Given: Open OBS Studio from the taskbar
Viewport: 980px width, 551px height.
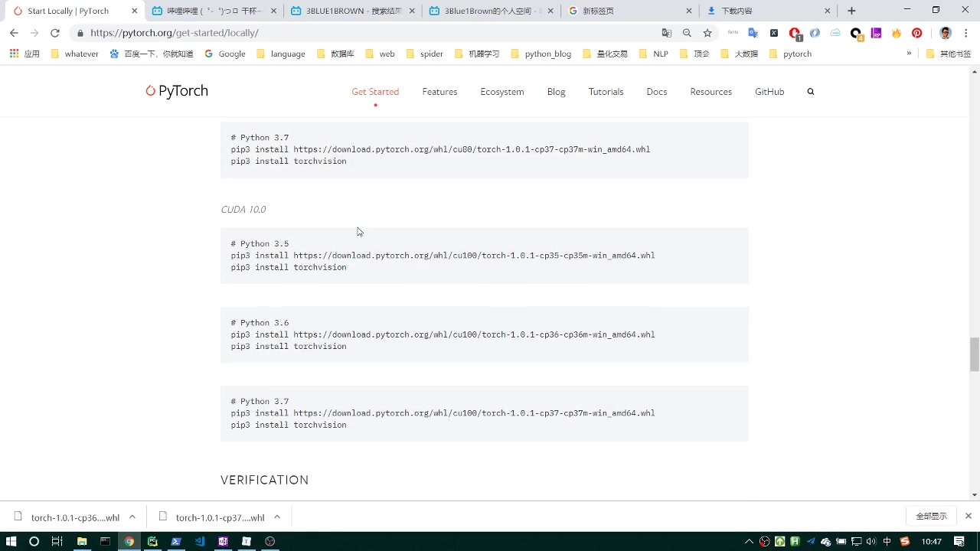Looking at the screenshot, I should pos(269,541).
